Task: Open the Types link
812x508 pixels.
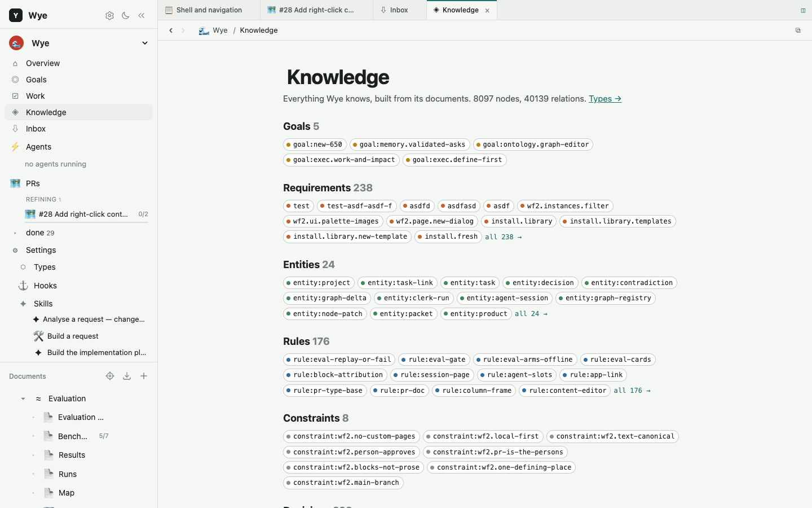Action: point(605,99)
